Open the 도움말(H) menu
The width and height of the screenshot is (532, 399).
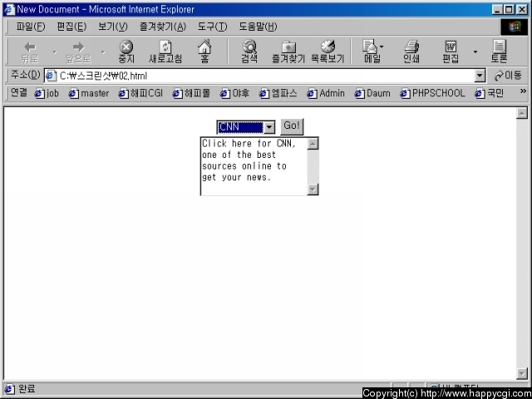(x=258, y=27)
